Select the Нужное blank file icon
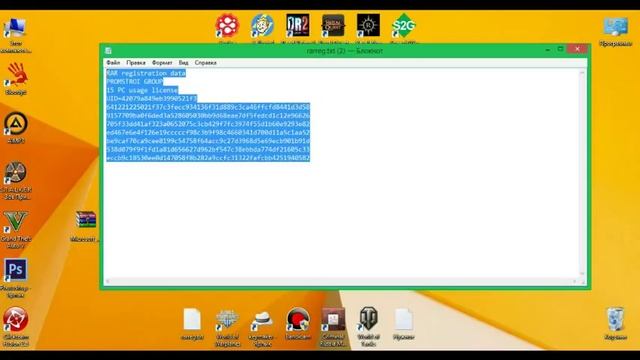Image resolution: width=640 pixels, height=360 pixels. click(x=403, y=319)
